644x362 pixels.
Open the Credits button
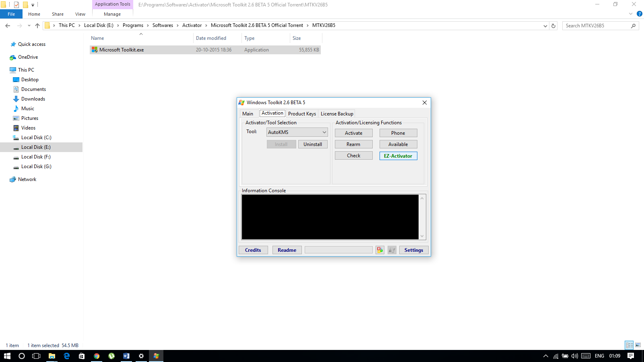253,250
